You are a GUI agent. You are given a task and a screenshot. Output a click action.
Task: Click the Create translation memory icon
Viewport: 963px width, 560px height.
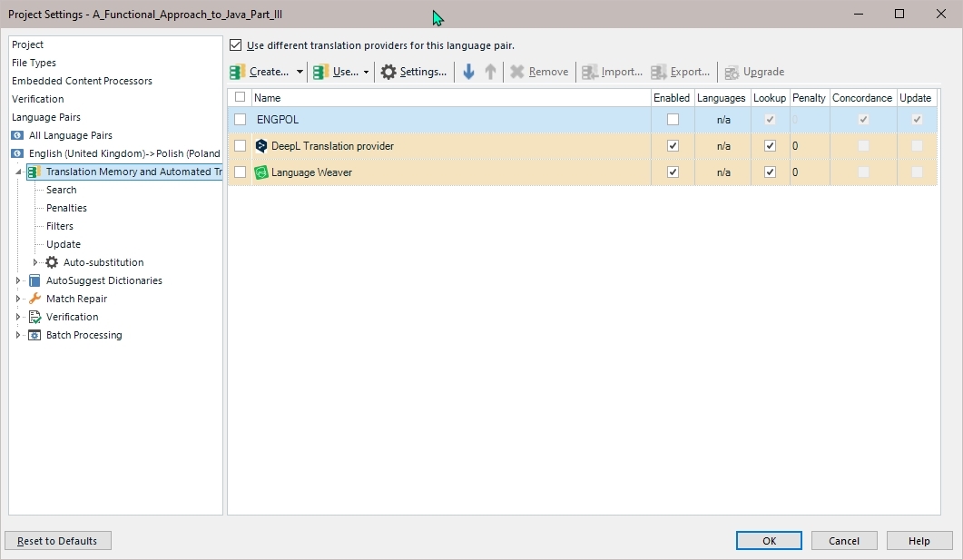coord(238,72)
